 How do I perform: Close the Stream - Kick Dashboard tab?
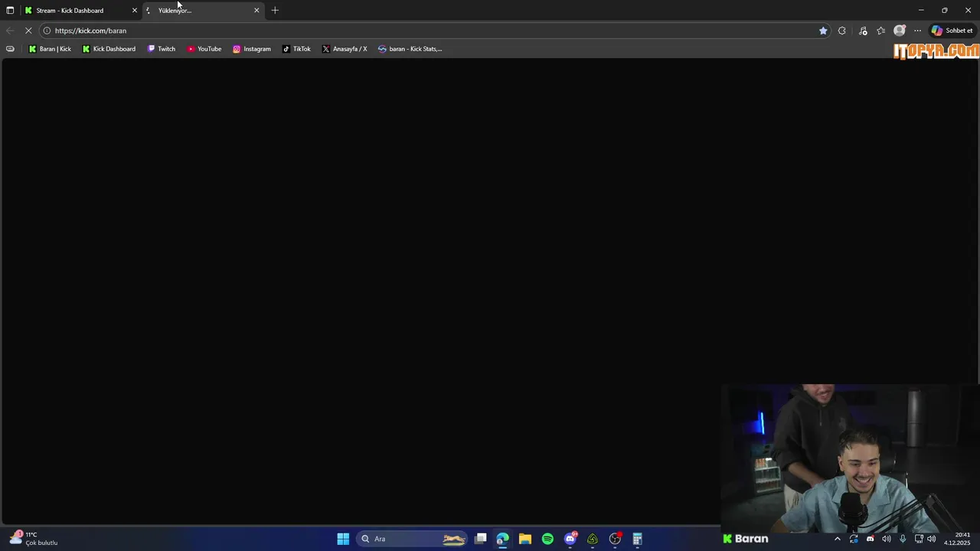[135, 10]
